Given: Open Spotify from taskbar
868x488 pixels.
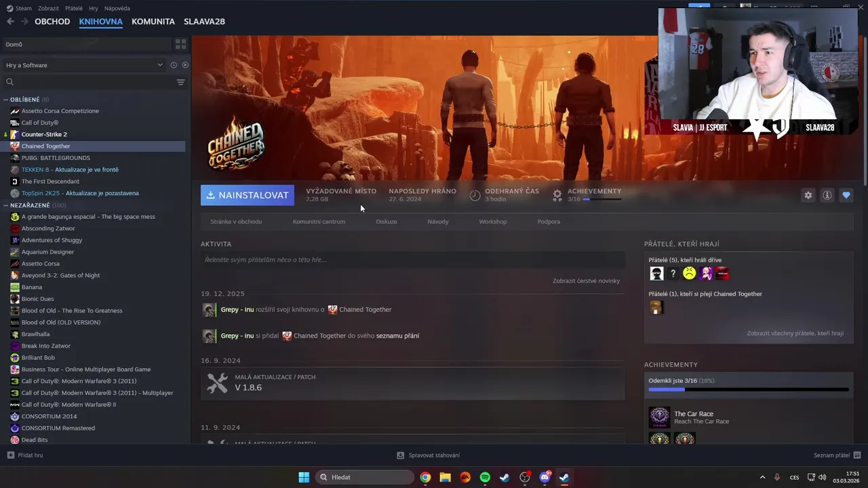Looking at the screenshot, I should coord(485,477).
